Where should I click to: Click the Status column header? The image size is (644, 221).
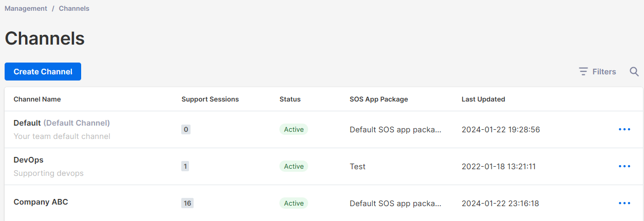(290, 99)
